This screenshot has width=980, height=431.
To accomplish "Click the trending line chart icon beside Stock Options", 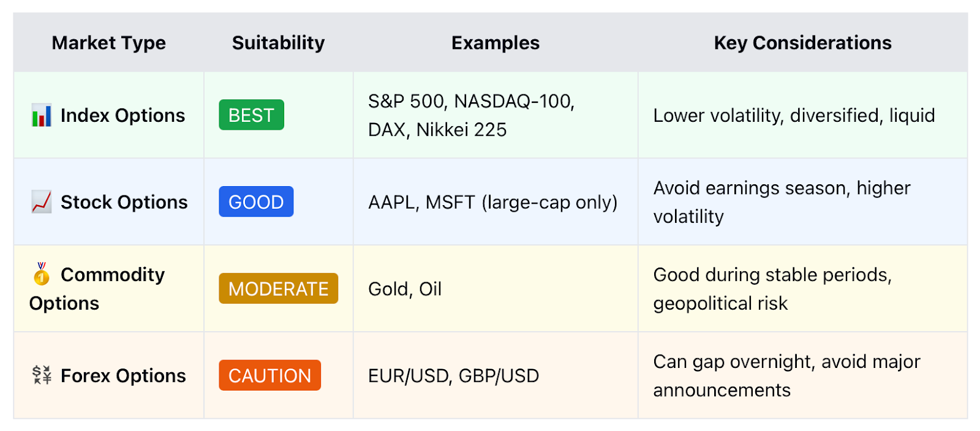I will tap(42, 202).
